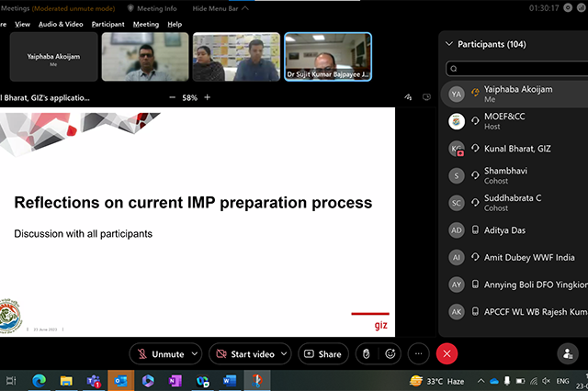Zoom in shared content with plus icon
The image size is (588, 391).
[x=207, y=97]
